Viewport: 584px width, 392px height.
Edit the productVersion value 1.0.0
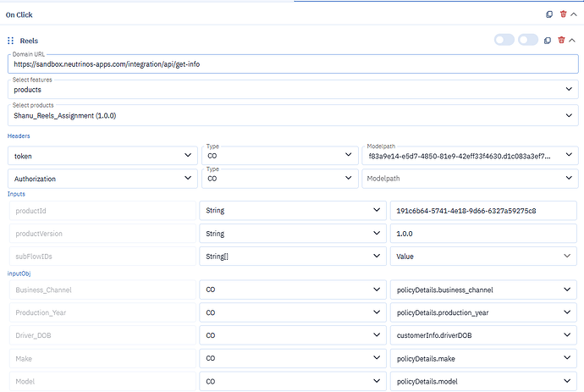pyautogui.click(x=483, y=234)
